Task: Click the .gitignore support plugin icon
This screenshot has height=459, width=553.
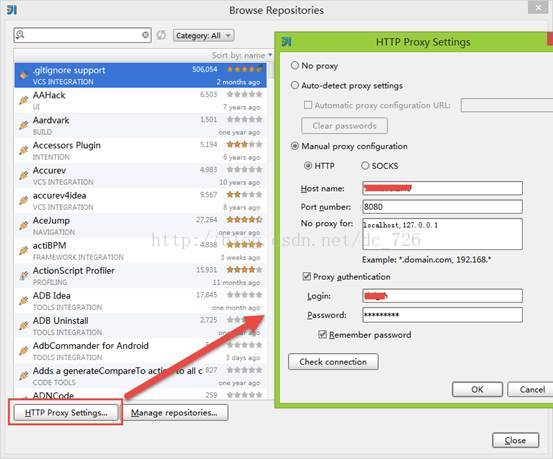Action: pyautogui.click(x=24, y=75)
